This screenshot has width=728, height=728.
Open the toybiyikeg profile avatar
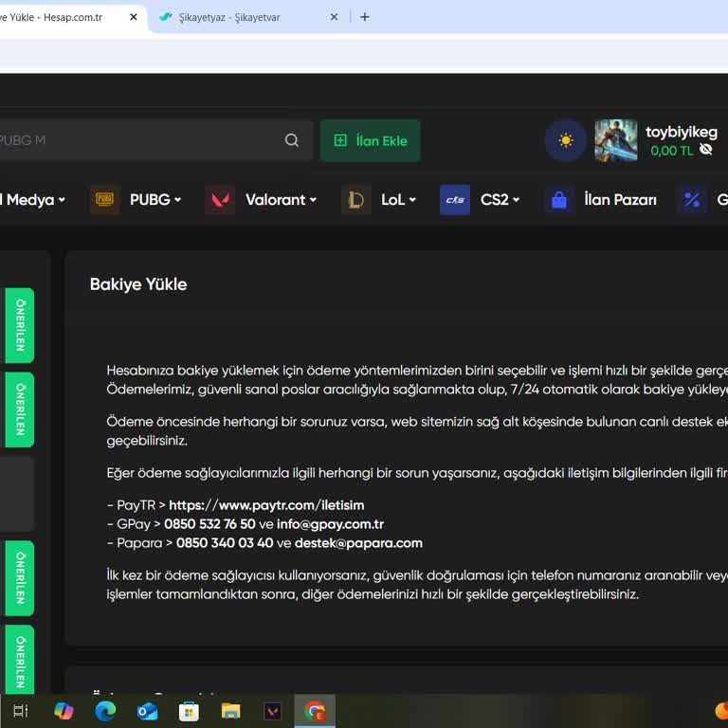pos(615,140)
